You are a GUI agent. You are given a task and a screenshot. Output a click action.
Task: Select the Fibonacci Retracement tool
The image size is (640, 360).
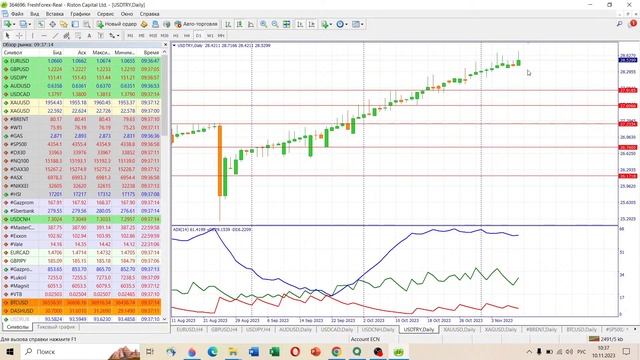tap(78, 36)
